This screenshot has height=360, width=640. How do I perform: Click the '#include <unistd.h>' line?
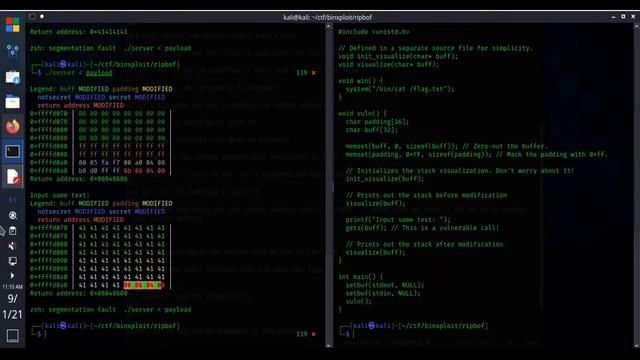373,32
